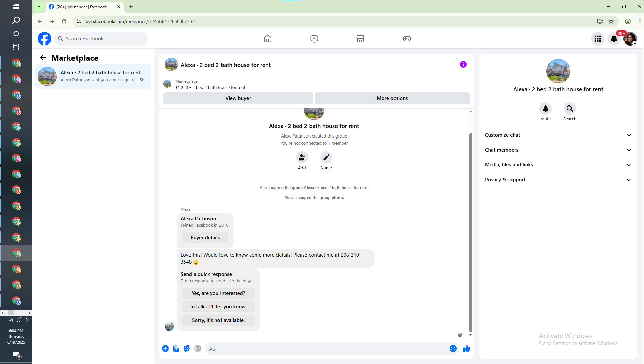Go back from Marketplace chat list
644x364 pixels.
click(x=43, y=58)
